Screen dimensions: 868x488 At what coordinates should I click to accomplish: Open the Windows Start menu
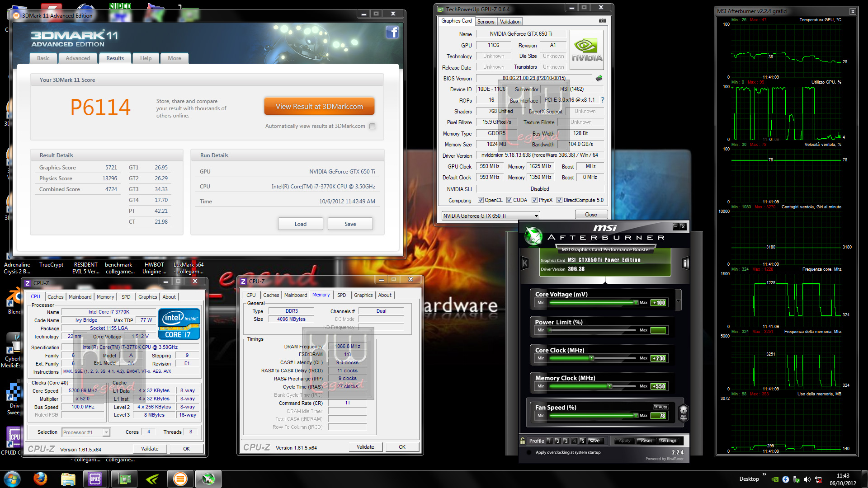tap(12, 479)
